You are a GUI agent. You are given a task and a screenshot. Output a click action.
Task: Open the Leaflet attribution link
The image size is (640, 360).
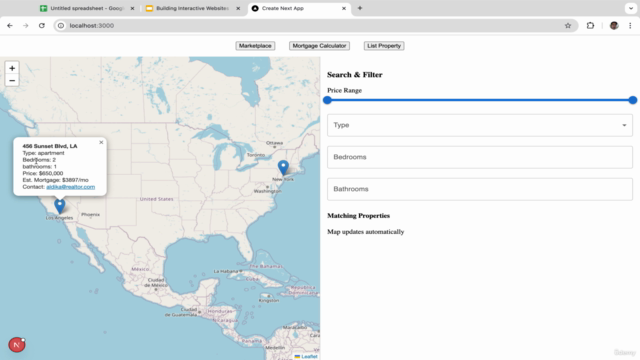[309, 356]
